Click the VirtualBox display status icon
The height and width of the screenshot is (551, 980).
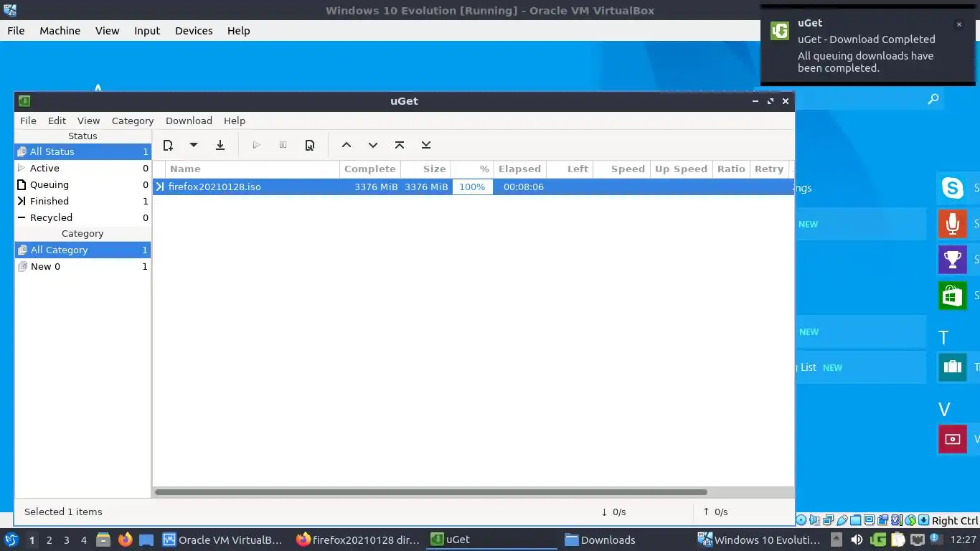[870, 520]
